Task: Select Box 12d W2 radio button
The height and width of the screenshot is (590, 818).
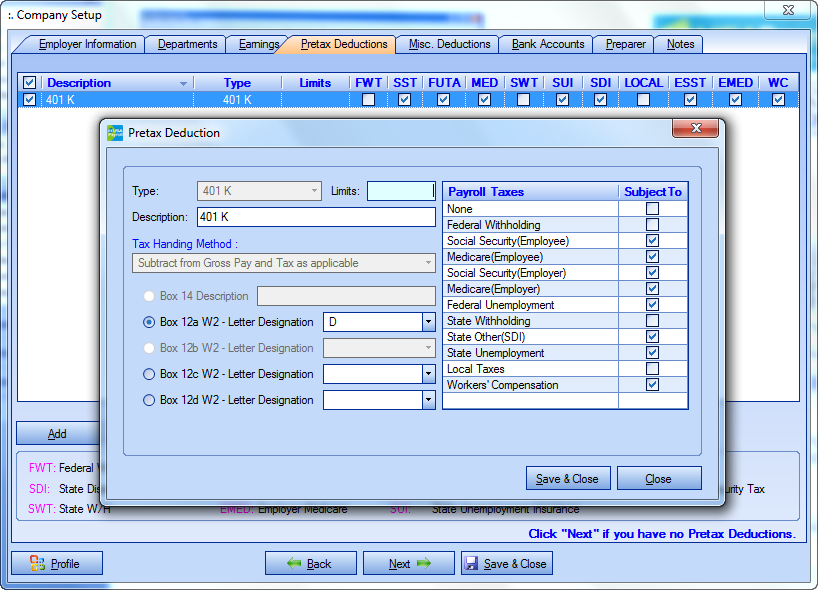Action: tap(150, 400)
